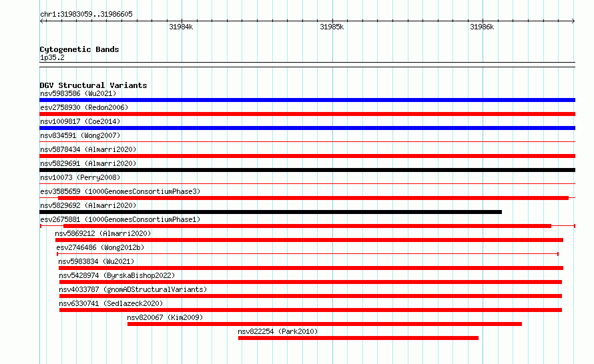Click the red bar under nsv4033787
The height and width of the screenshot is (364, 594).
pos(310,296)
